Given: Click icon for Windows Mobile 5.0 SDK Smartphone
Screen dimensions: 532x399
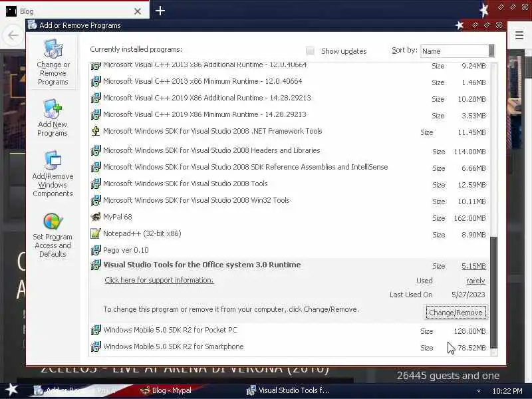Looking at the screenshot, I should click(96, 346).
